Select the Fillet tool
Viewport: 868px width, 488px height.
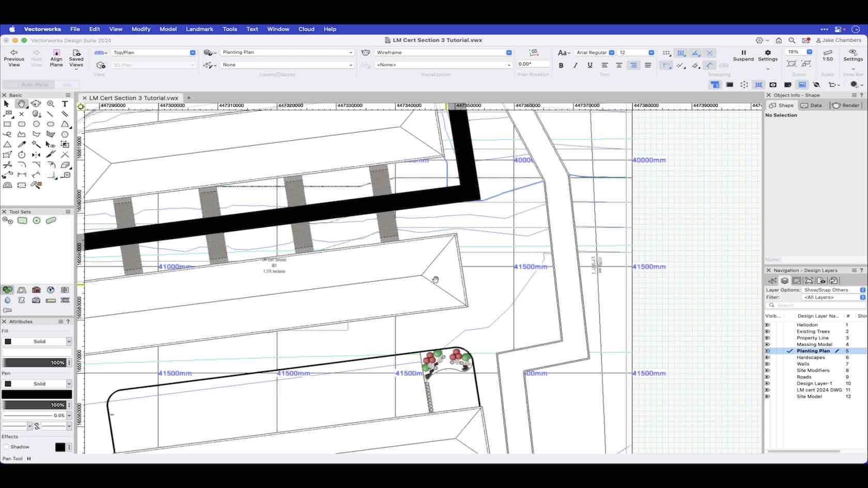click(21, 165)
